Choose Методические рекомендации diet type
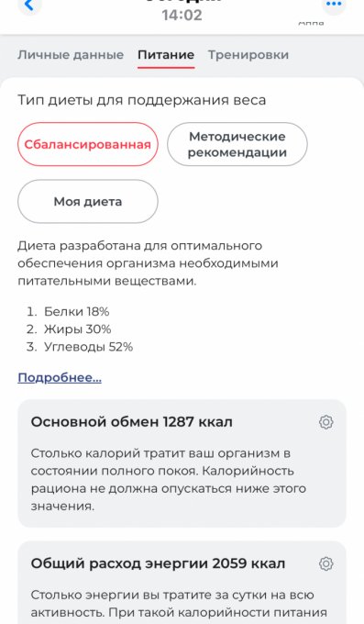The width and height of the screenshot is (364, 624). tap(237, 144)
